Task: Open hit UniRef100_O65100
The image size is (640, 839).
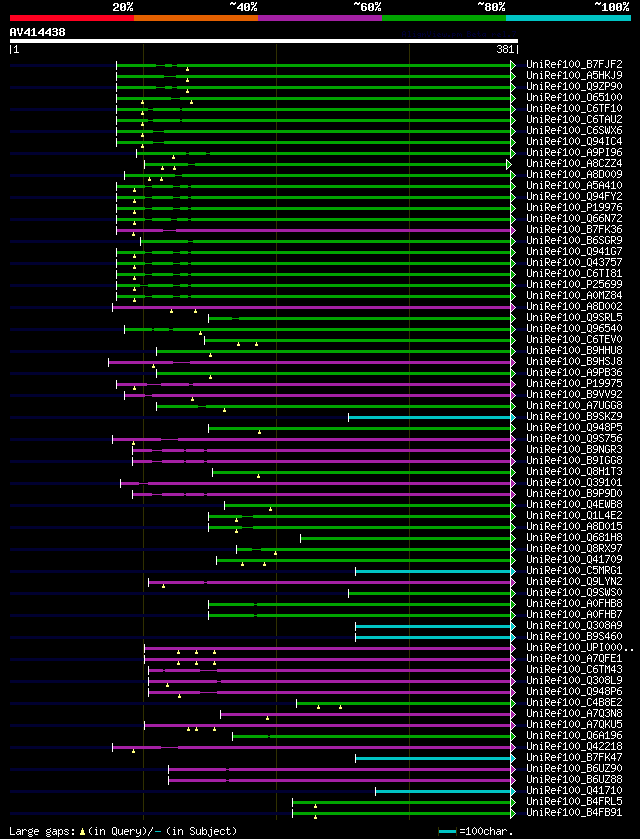Action: coord(574,97)
